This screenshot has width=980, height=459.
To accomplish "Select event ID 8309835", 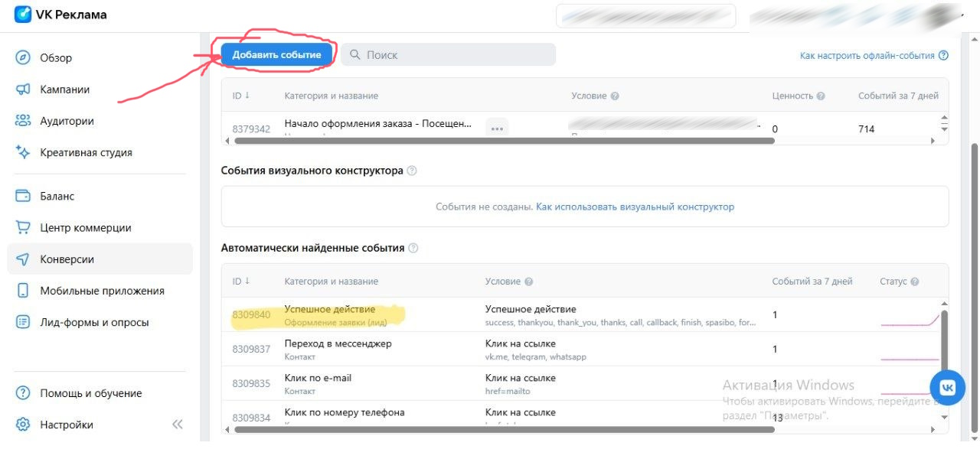I will (251, 384).
